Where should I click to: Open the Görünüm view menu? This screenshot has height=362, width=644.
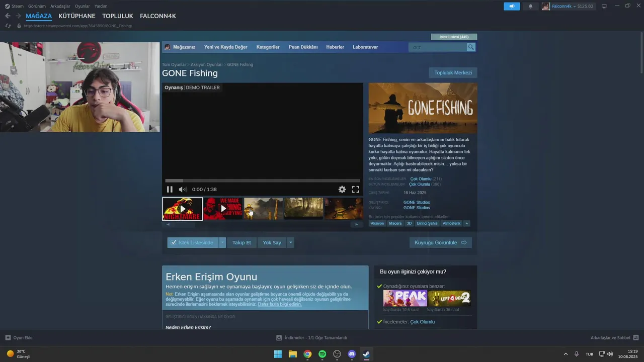point(37,7)
